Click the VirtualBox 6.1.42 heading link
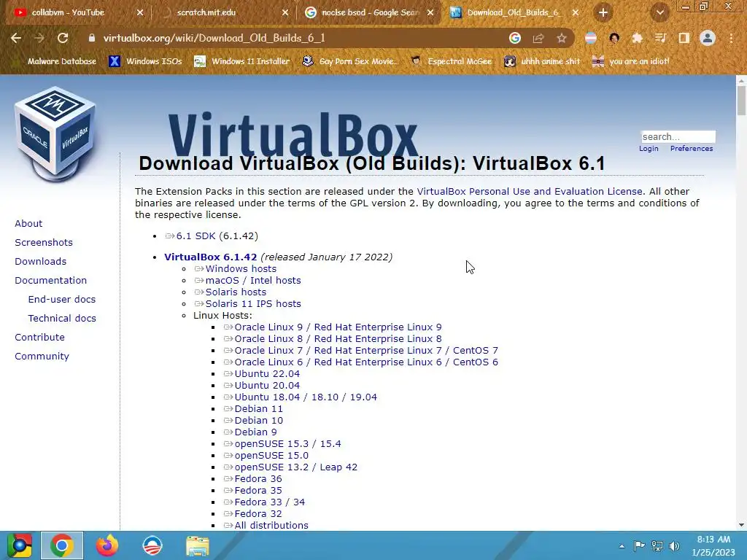Image resolution: width=747 pixels, height=560 pixels. tap(211, 257)
